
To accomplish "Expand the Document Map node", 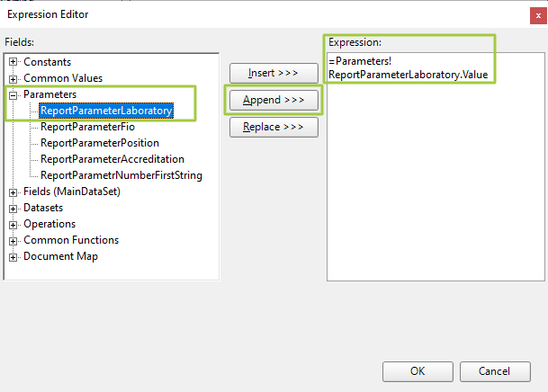I will pos(13,256).
